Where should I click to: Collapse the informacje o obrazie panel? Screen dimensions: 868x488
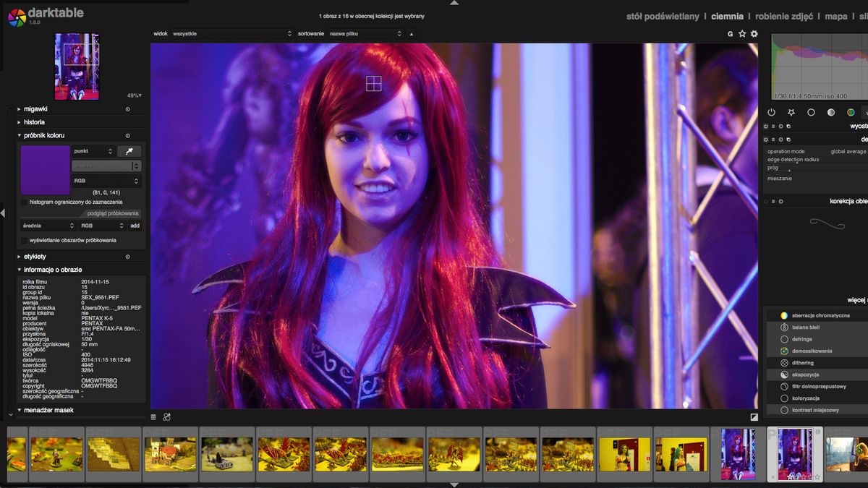click(x=19, y=270)
